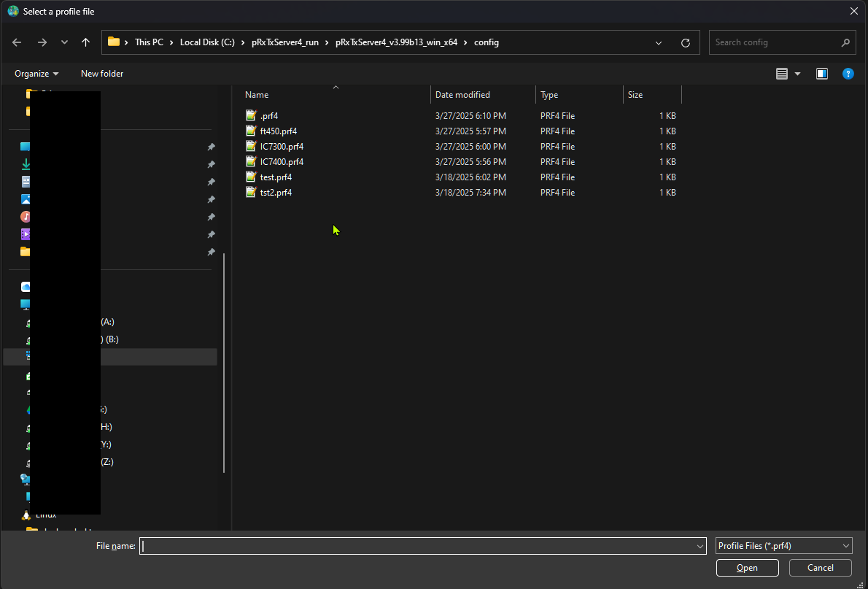The image size is (868, 589).
Task: Select the IC7300.prf4 file icon
Action: point(252,147)
